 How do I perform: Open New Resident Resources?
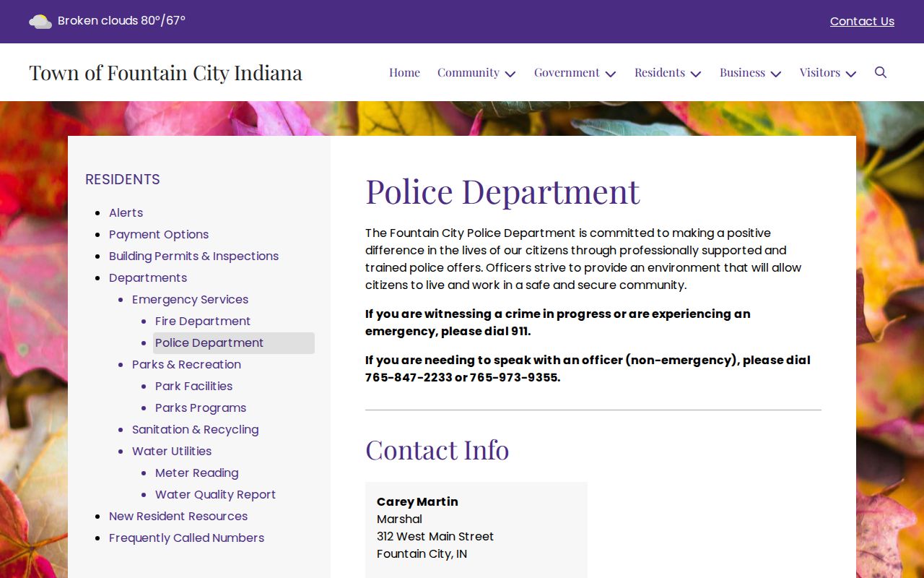(x=178, y=516)
